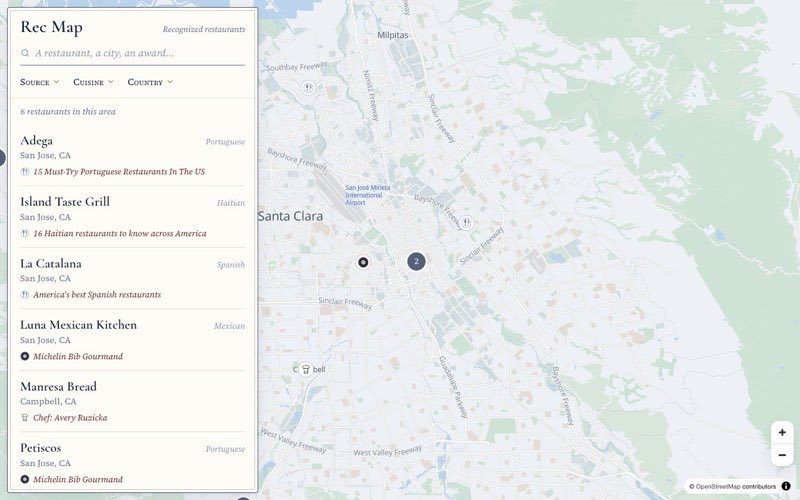Open the Source filter dropdown
Screen dimensions: 800x500
(x=39, y=82)
